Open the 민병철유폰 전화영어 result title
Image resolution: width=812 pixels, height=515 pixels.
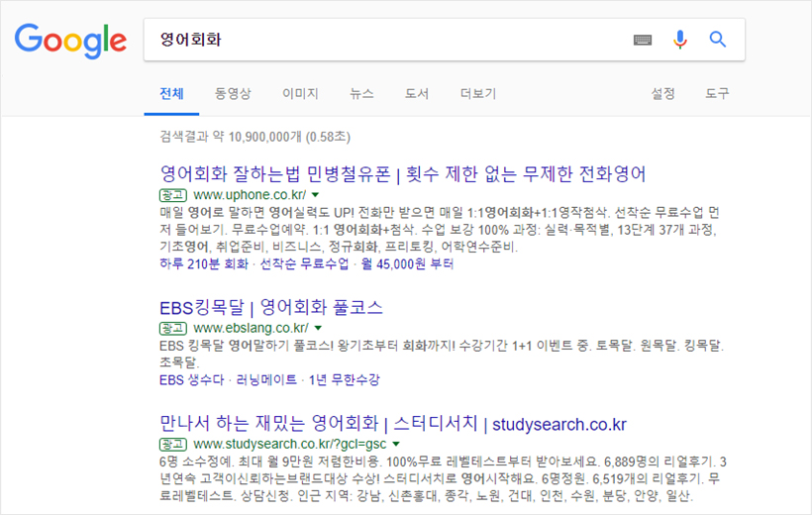[x=403, y=174]
